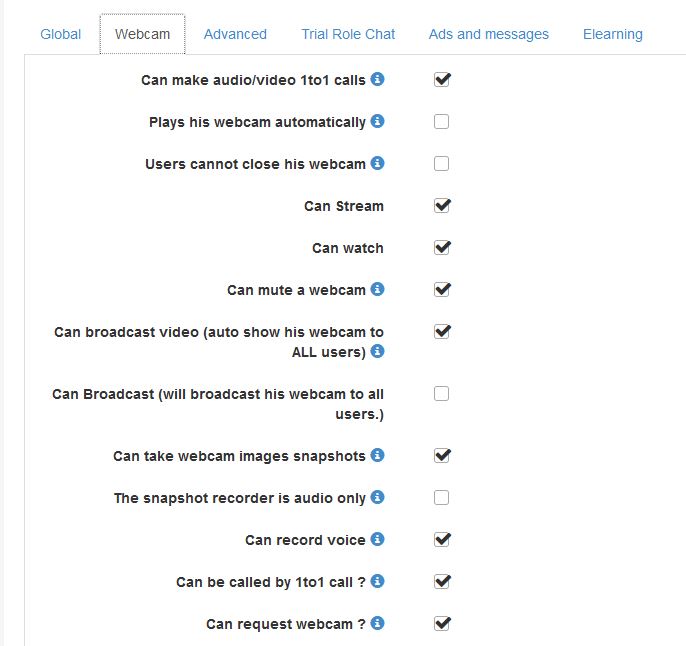Uncheck the Can Stream checkbox

pos(441,206)
